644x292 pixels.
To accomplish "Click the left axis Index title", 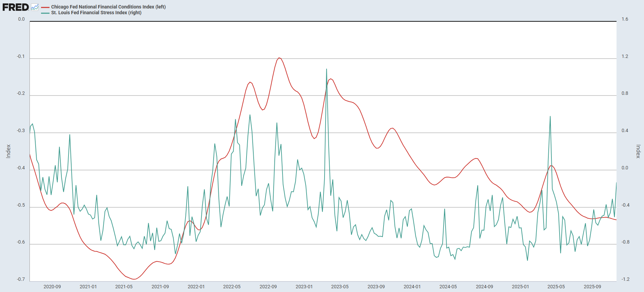I will pos(8,151).
